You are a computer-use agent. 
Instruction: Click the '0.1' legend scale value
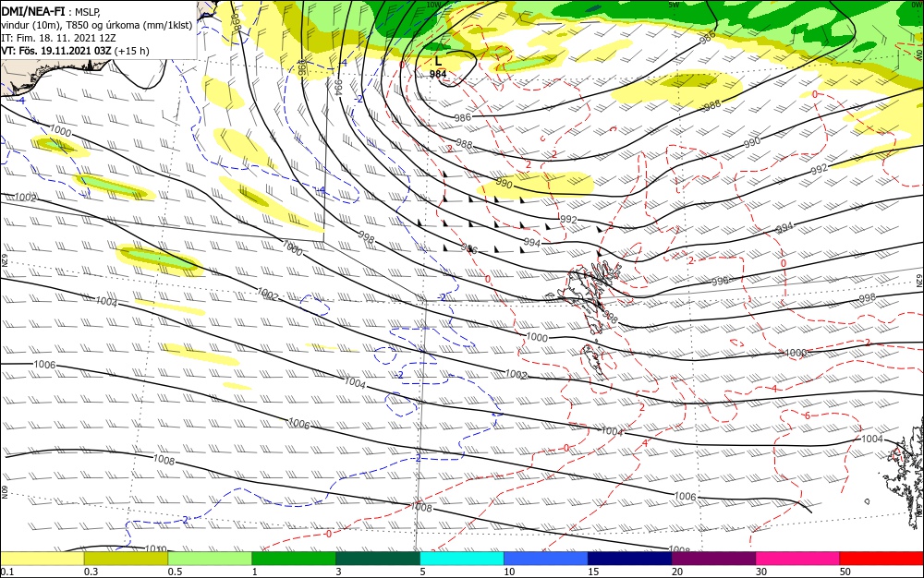point(7,572)
